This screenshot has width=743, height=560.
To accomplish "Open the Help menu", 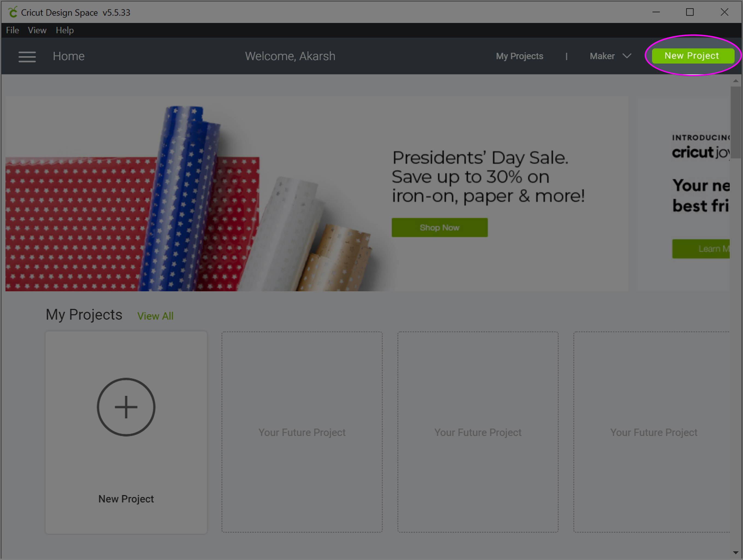I will [65, 30].
